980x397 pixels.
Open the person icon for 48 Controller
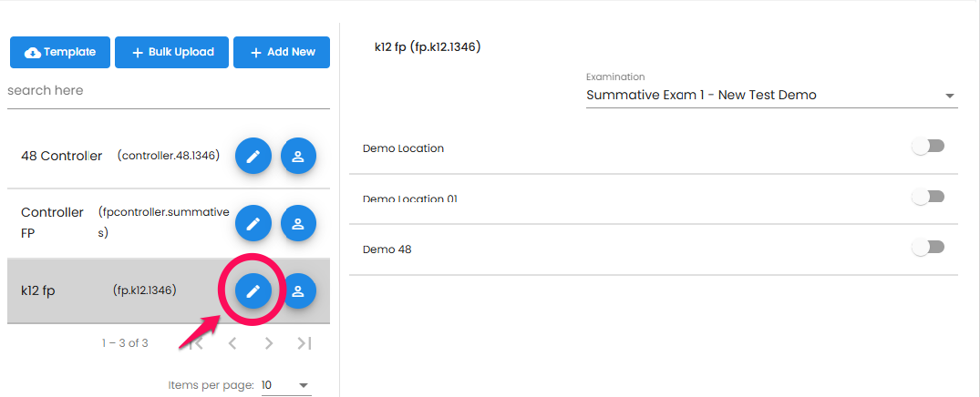click(x=298, y=156)
